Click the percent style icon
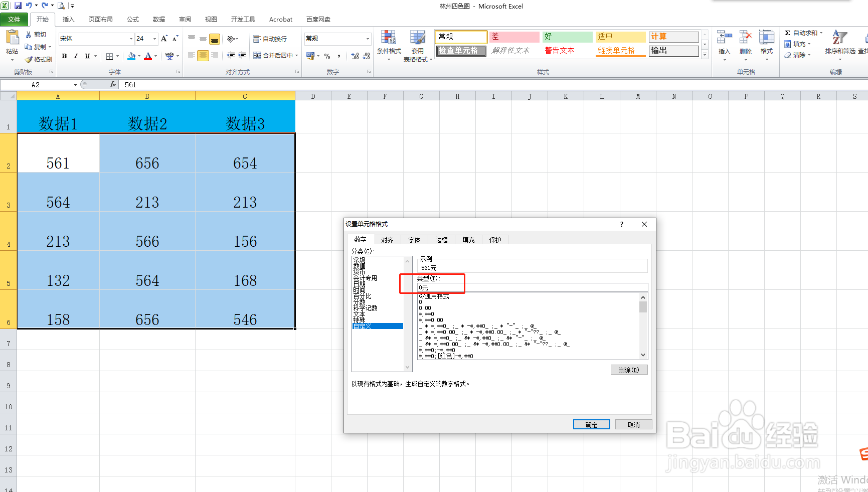 [x=327, y=56]
